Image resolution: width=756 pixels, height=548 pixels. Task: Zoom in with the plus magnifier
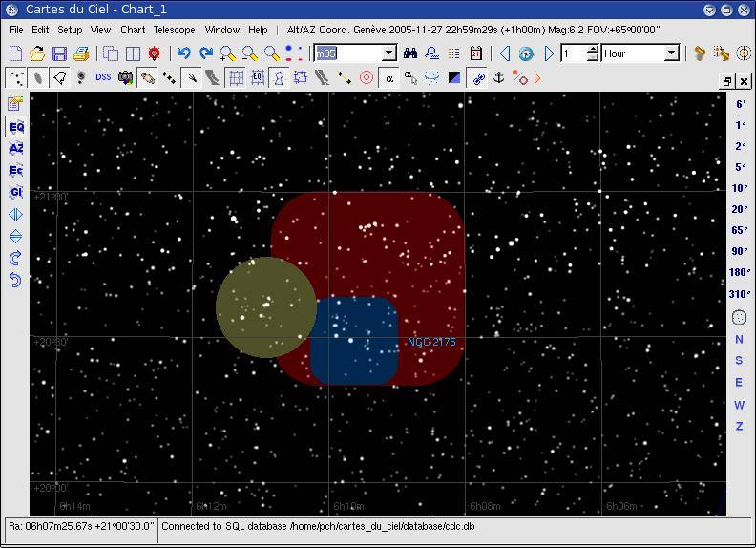pyautogui.click(x=227, y=53)
